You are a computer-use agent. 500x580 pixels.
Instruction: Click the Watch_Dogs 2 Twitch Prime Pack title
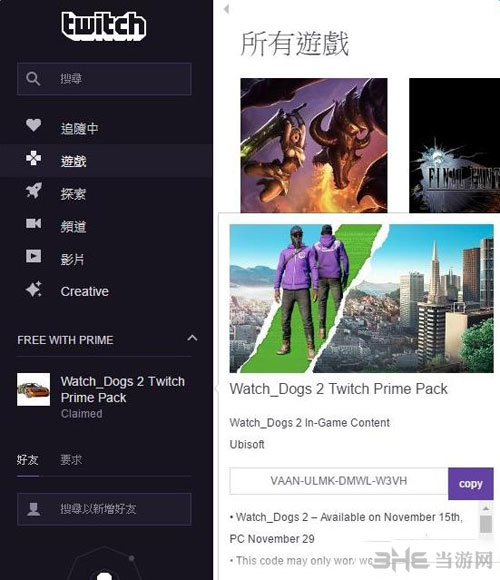(338, 389)
